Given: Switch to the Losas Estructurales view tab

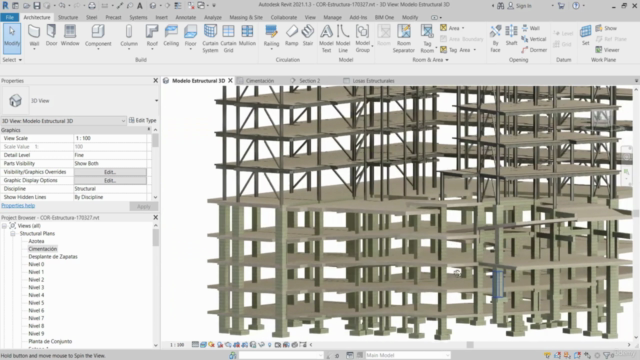Looking at the screenshot, I should (373, 81).
